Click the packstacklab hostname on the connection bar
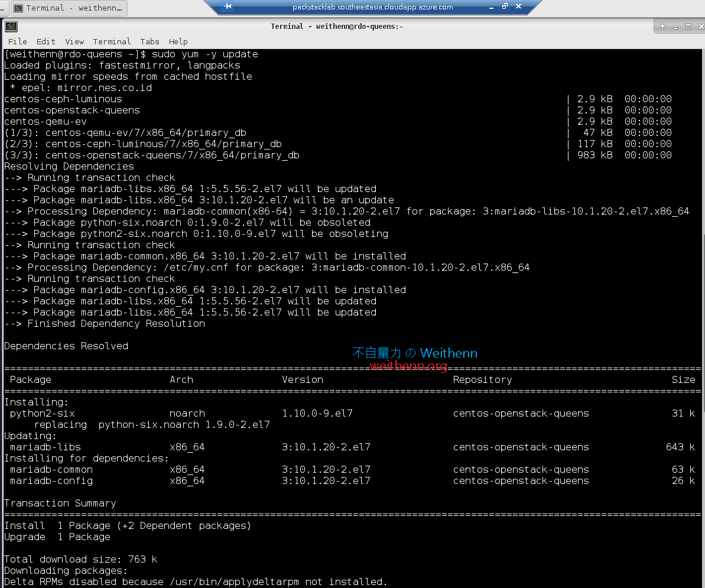 click(373, 7)
